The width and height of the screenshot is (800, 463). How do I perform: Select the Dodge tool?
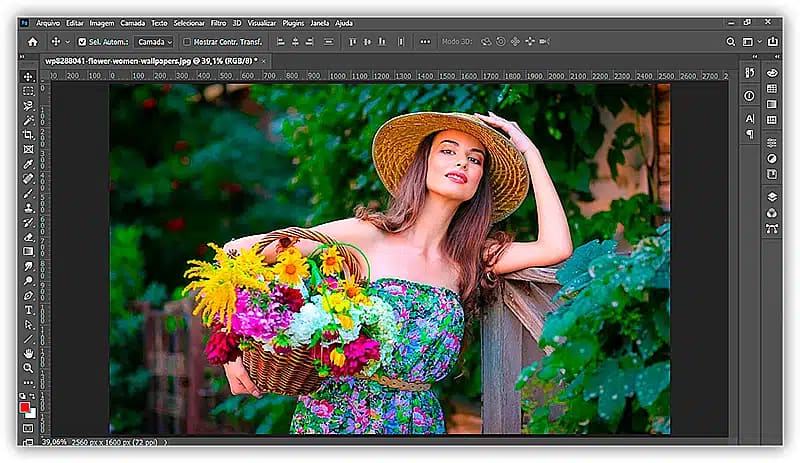[x=28, y=281]
